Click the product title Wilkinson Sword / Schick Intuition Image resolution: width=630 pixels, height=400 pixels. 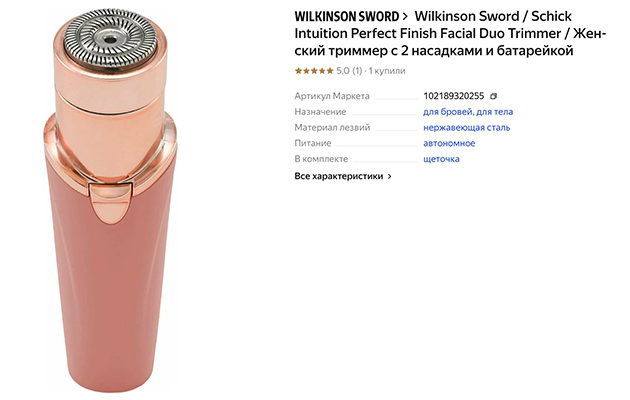point(450,33)
